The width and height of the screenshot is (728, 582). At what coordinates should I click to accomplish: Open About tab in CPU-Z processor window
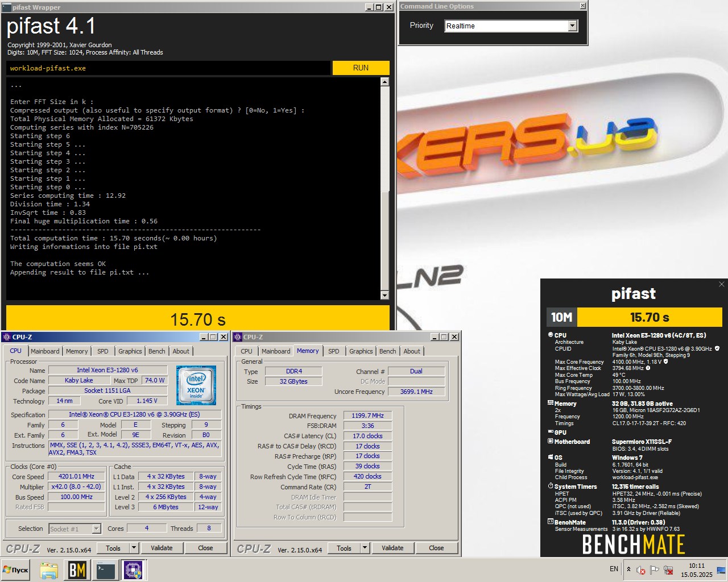[x=181, y=351]
